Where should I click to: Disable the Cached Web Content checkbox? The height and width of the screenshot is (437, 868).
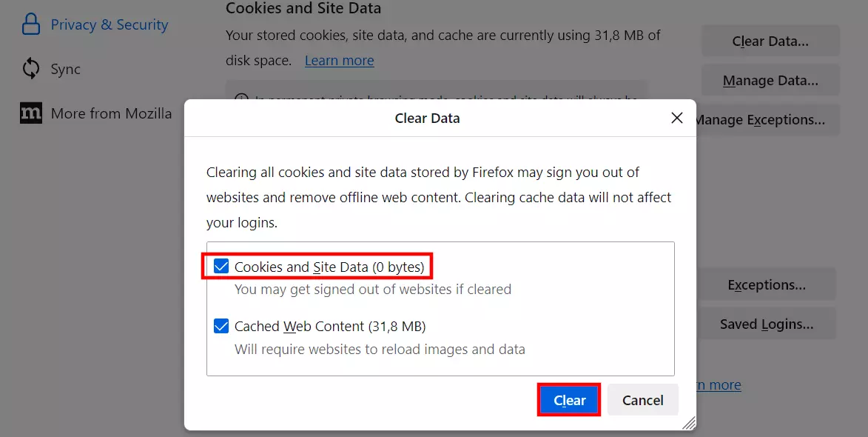click(220, 325)
